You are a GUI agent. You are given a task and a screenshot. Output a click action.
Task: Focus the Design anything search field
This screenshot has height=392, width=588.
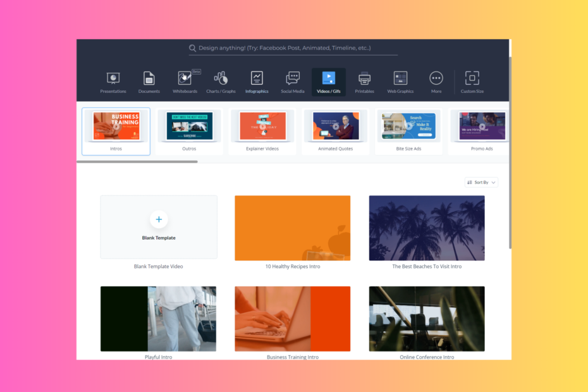pyautogui.click(x=293, y=48)
